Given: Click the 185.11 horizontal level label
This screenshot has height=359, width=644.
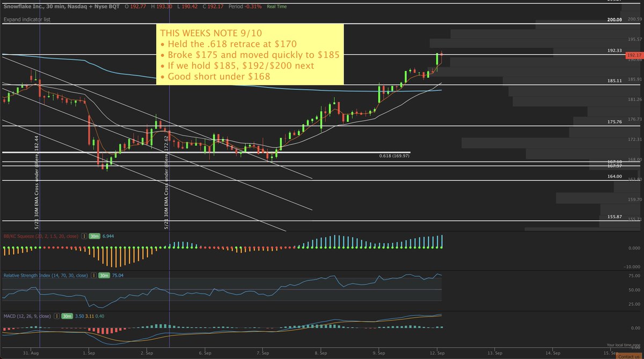Looking at the screenshot, I should click(x=614, y=80).
